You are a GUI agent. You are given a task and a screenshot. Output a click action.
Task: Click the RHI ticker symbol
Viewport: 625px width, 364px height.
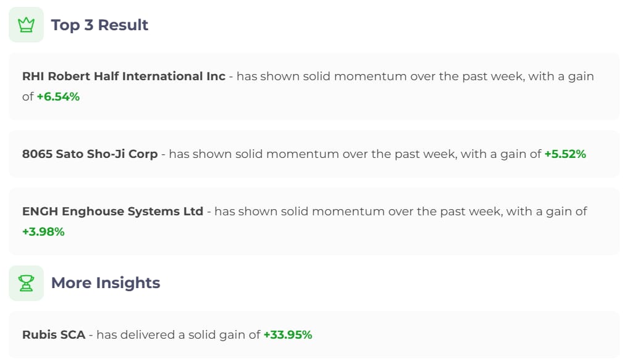33,77
